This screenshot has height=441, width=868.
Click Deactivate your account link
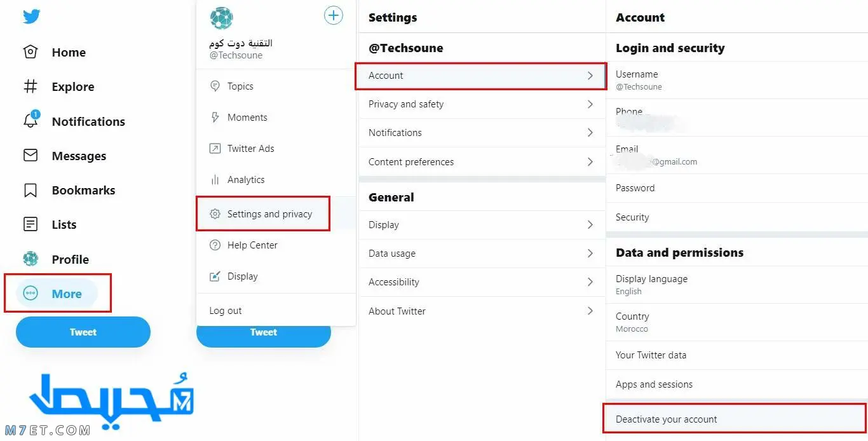[667, 419]
